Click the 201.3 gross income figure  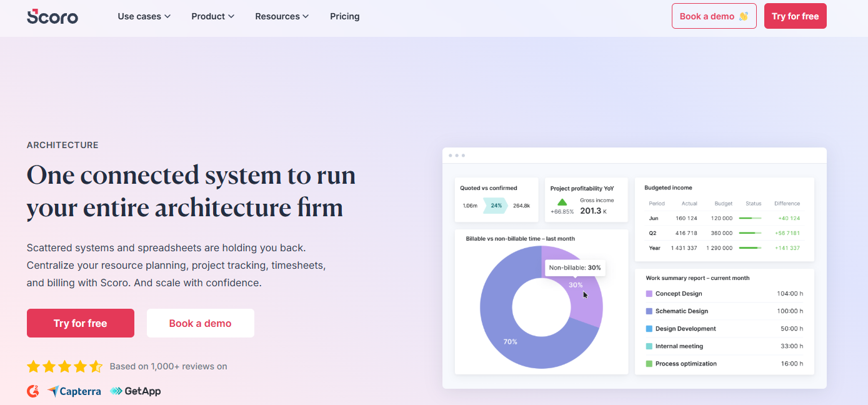click(x=591, y=211)
